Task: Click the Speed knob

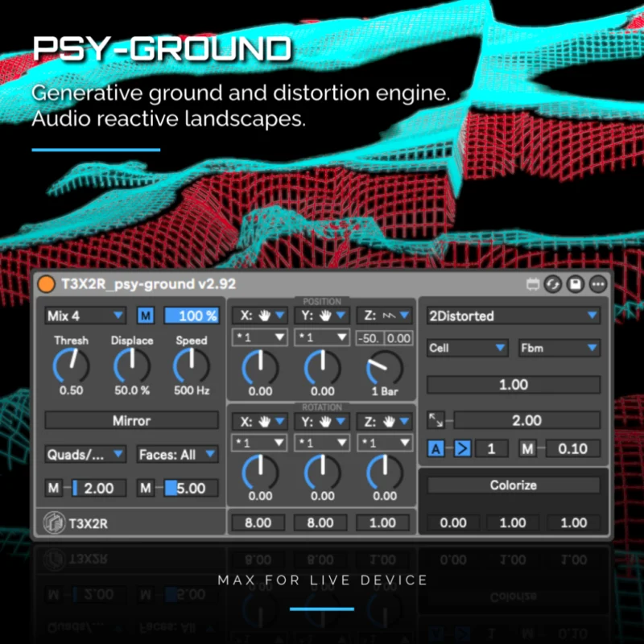Action: pyautogui.click(x=192, y=365)
